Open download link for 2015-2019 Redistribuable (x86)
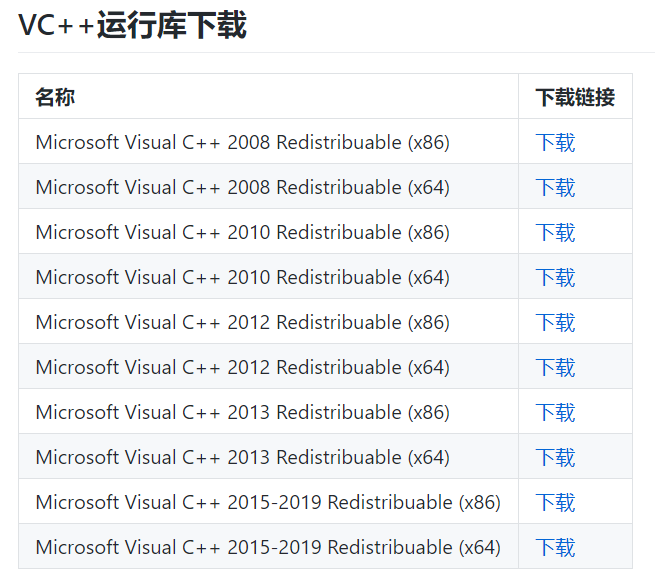The image size is (655, 583). pyautogui.click(x=555, y=503)
